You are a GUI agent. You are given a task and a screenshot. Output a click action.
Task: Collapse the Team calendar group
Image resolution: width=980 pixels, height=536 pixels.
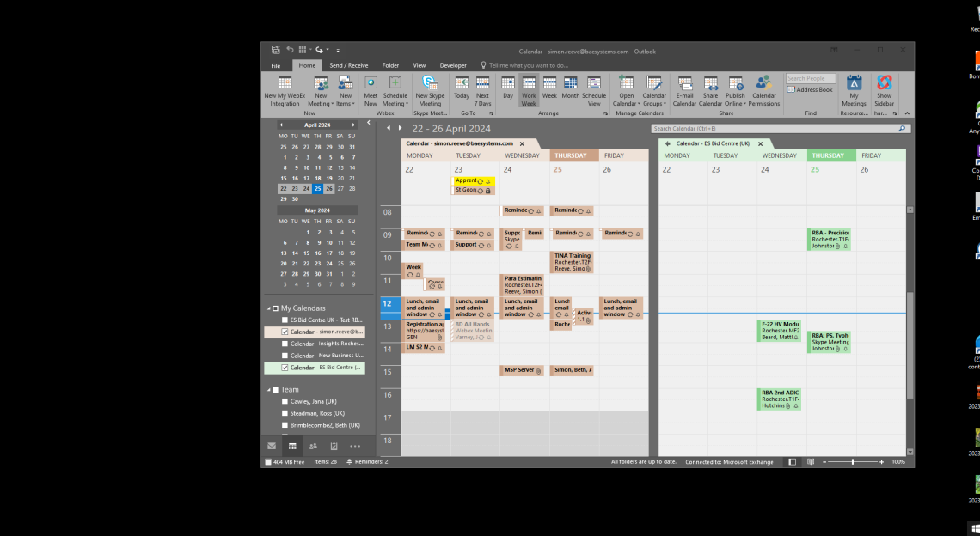coord(269,390)
